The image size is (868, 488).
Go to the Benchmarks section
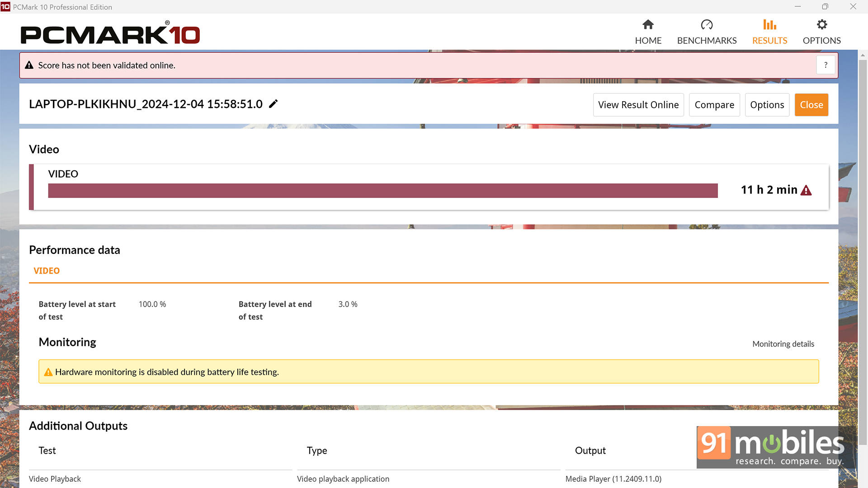point(707,32)
